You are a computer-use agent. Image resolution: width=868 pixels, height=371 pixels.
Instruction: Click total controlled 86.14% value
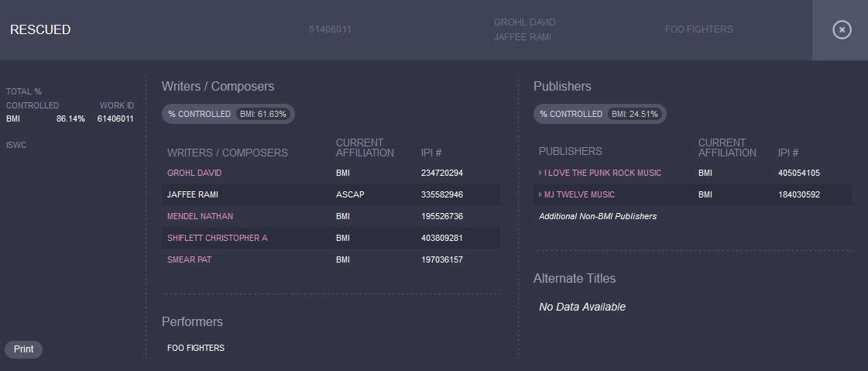71,119
